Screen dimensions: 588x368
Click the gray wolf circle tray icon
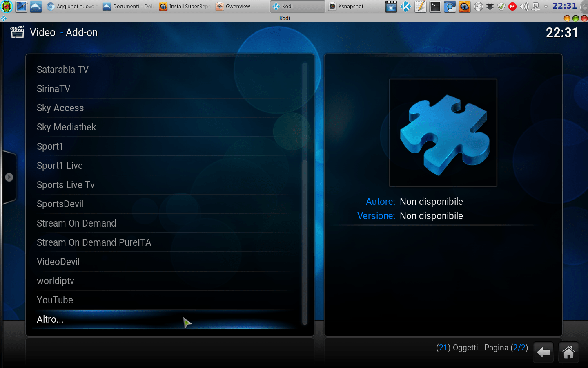(479, 7)
